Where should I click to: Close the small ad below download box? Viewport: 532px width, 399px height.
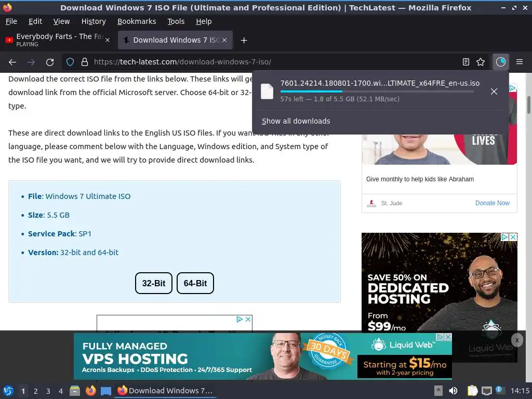click(x=248, y=320)
